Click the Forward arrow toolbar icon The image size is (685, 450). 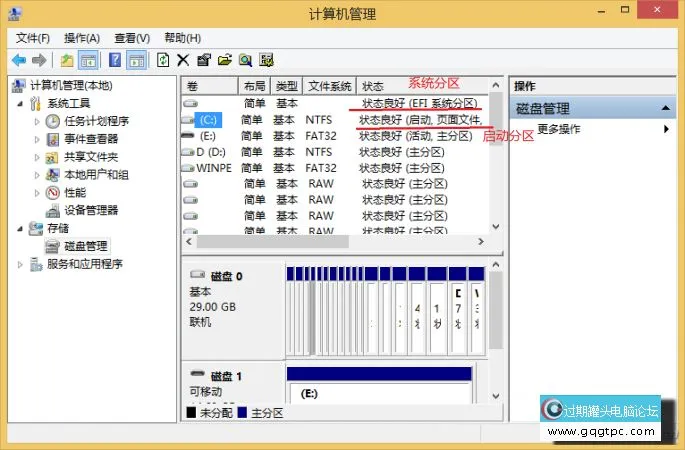(39, 60)
